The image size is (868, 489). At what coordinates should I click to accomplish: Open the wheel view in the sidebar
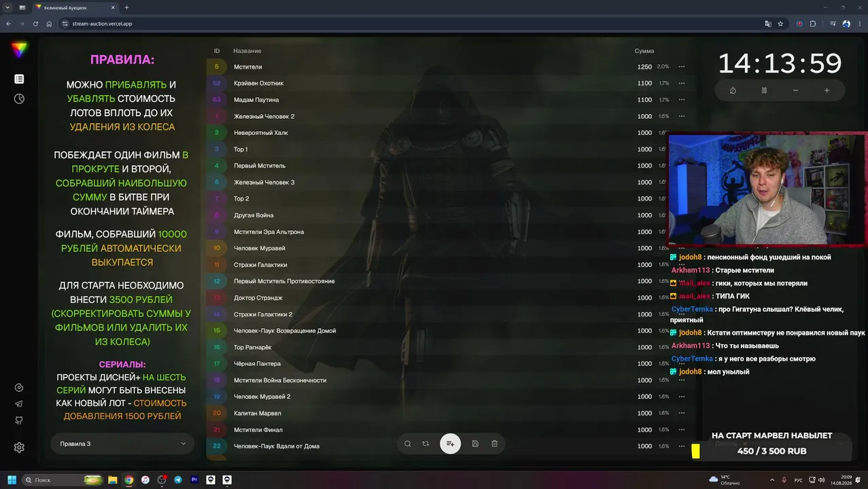(x=19, y=98)
